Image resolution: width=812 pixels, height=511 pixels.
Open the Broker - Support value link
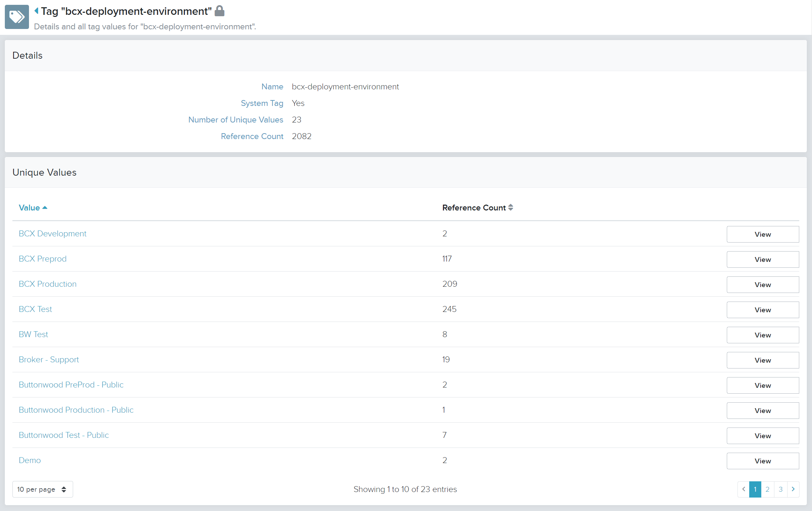point(49,360)
